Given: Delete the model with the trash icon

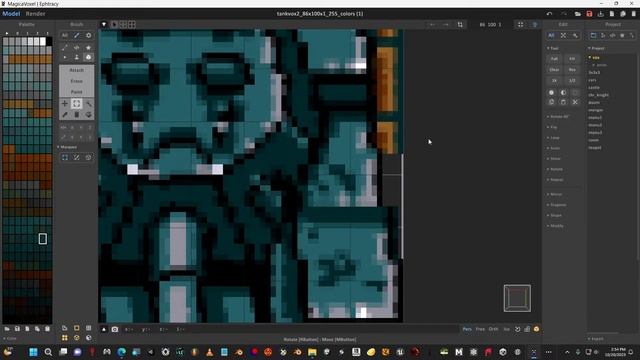Looking at the screenshot, I should (633, 14).
